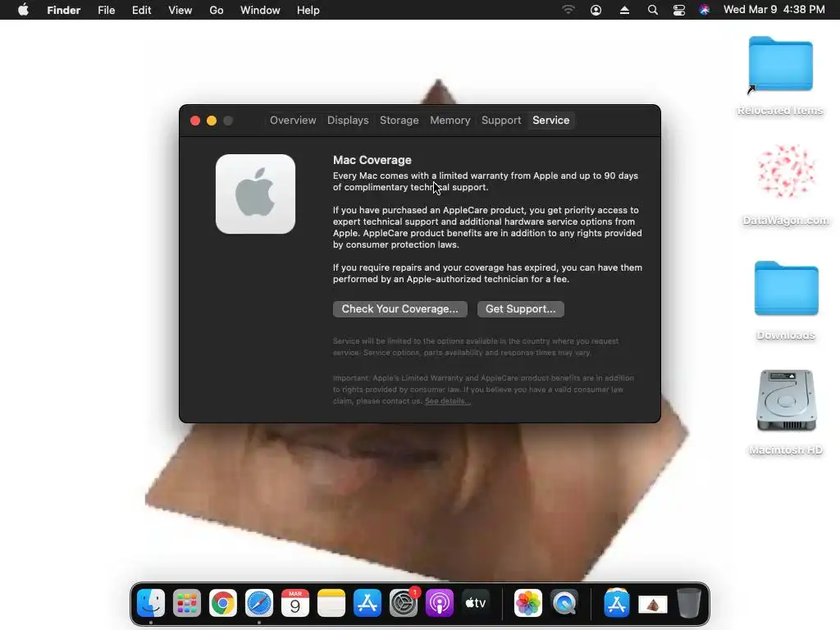Image resolution: width=840 pixels, height=630 pixels.
Task: Open the App Store icon beside Notes
Action: coord(367,603)
